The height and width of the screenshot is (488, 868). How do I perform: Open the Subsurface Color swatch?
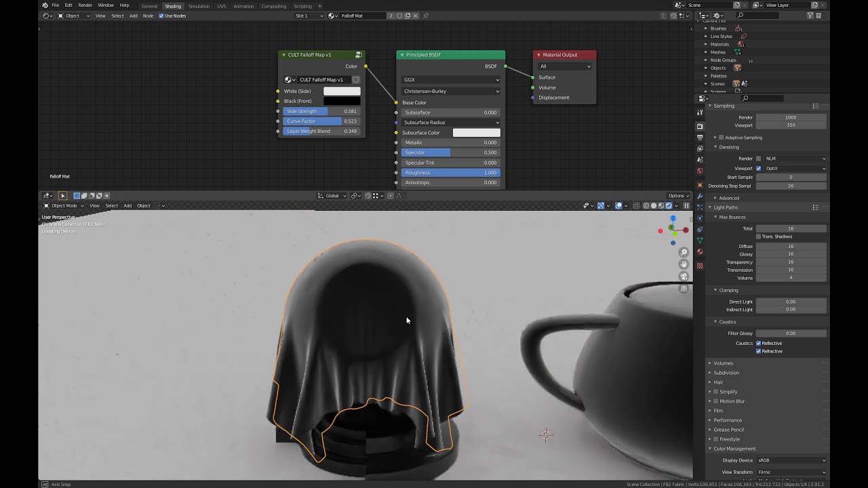coord(476,132)
